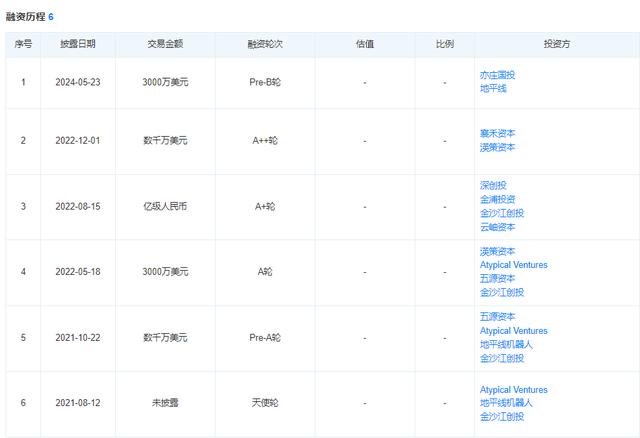640x438 pixels.
Task: Open 深创投 investor link
Action: [x=493, y=185]
